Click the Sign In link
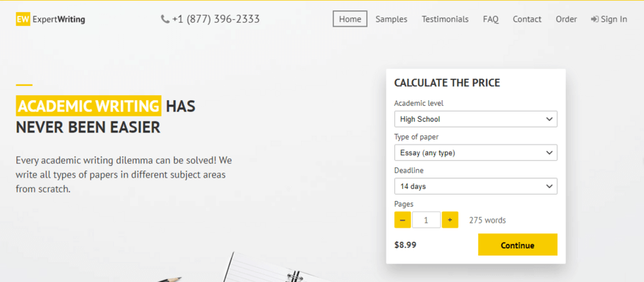Screen dimensions: 644x282 tap(609, 19)
